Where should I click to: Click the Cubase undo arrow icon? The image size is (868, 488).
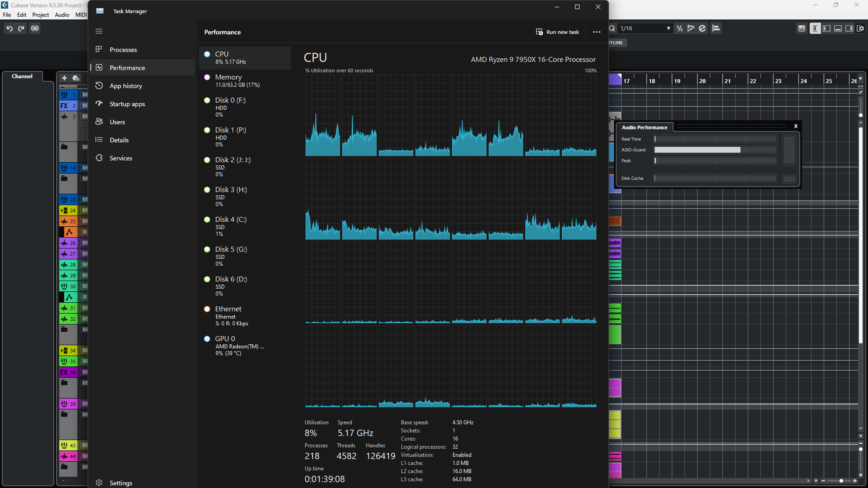9,28
